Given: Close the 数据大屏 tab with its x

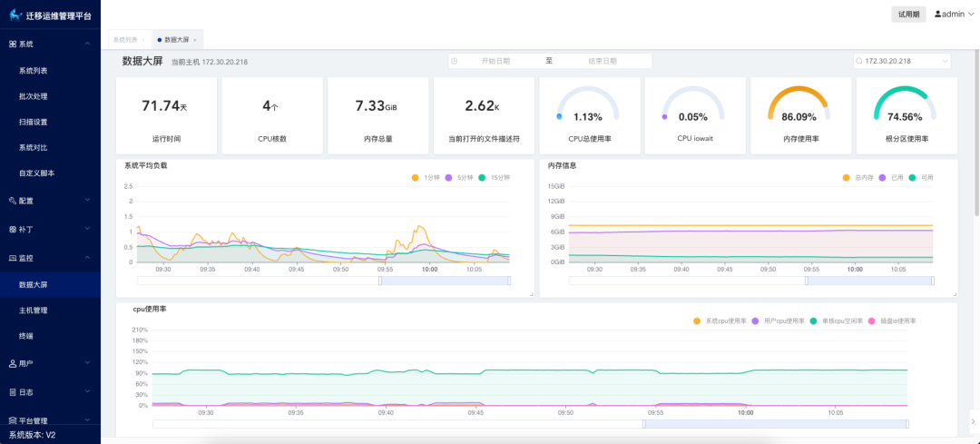Looking at the screenshot, I should click(x=194, y=40).
